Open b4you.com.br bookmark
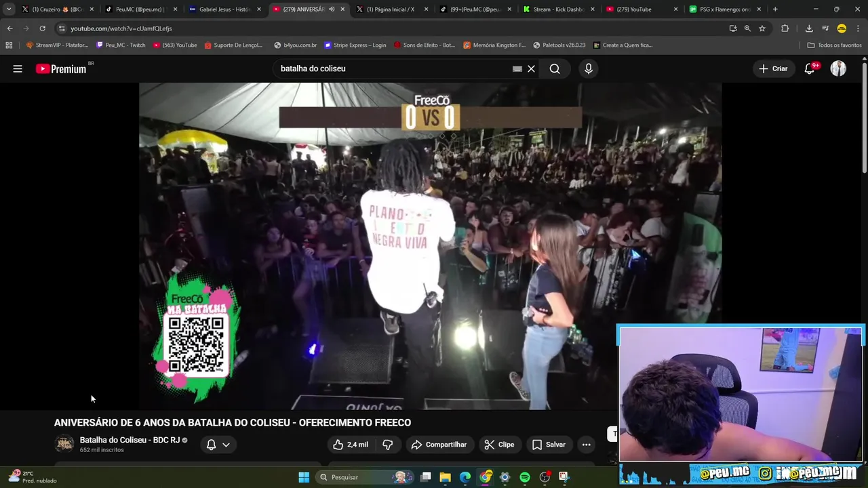The image size is (868, 488). click(x=295, y=45)
